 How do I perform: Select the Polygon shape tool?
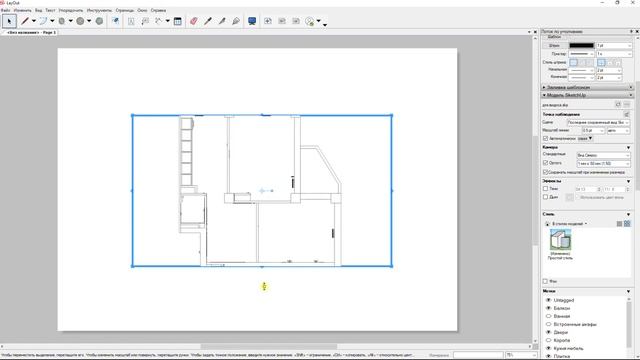[99, 21]
